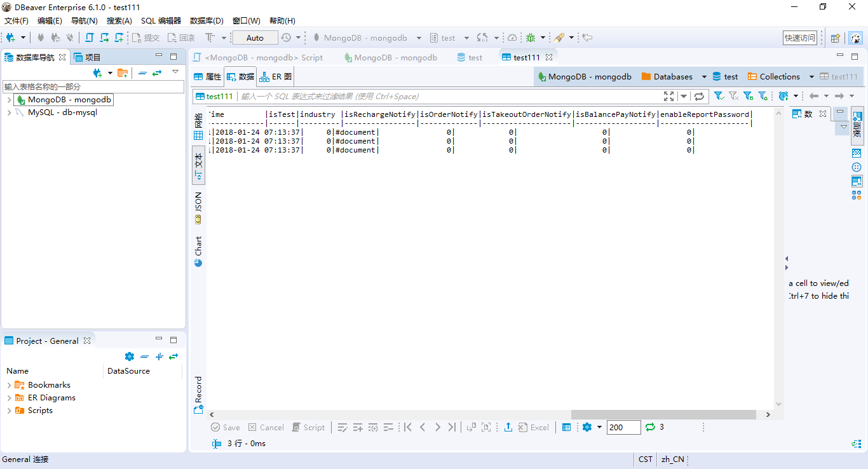Open the perspective switcher icon
This screenshot has width=868, height=469.
click(x=836, y=38)
